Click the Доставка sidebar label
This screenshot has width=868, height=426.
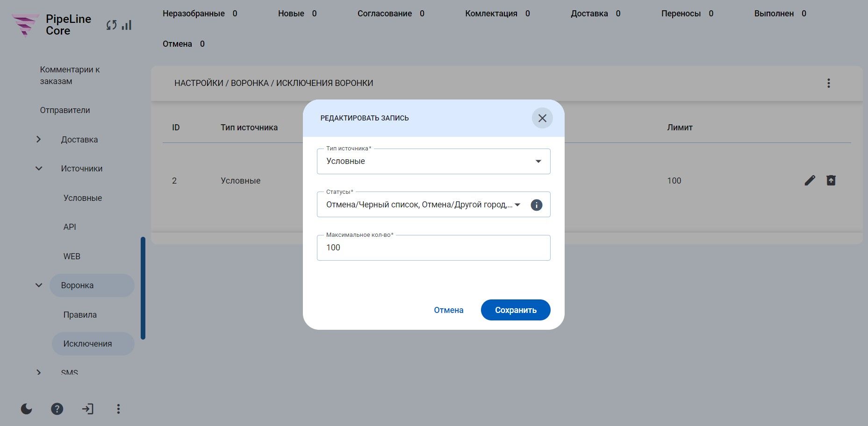pyautogui.click(x=79, y=140)
